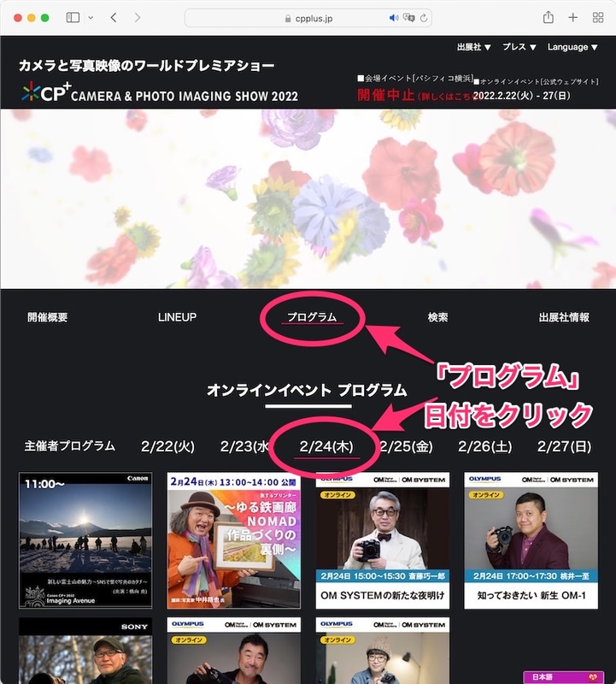Show the tab overview grid icon
This screenshot has width=616, height=684.
click(x=598, y=17)
